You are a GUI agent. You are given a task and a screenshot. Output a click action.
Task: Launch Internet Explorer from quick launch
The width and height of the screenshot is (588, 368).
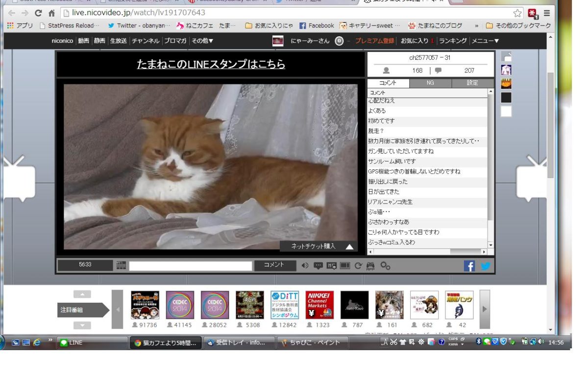pos(37,342)
